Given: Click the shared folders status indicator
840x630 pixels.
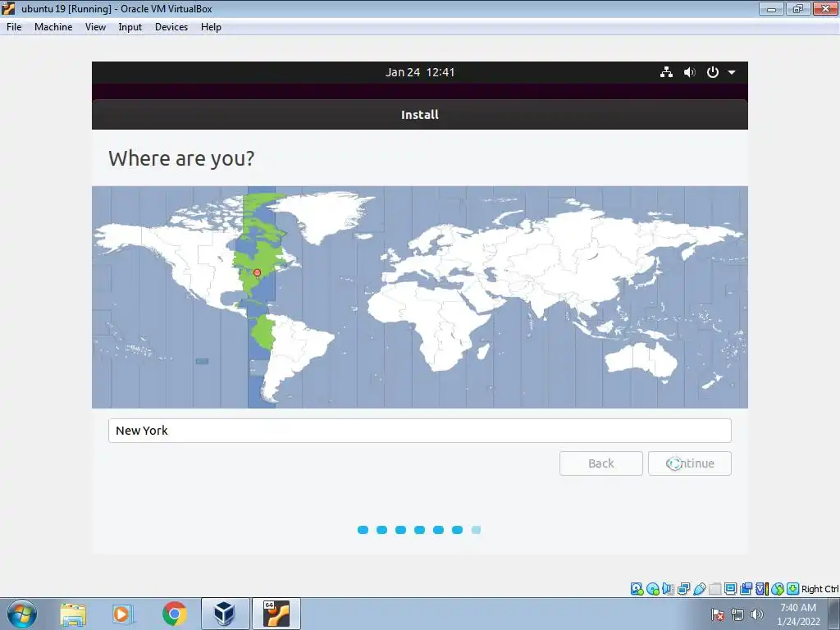Looking at the screenshot, I should coord(714,589).
